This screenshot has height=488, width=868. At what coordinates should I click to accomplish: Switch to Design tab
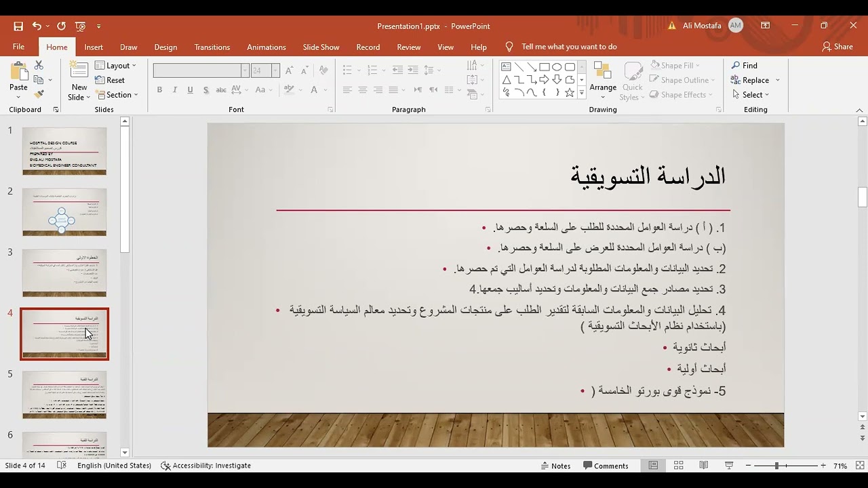click(165, 47)
